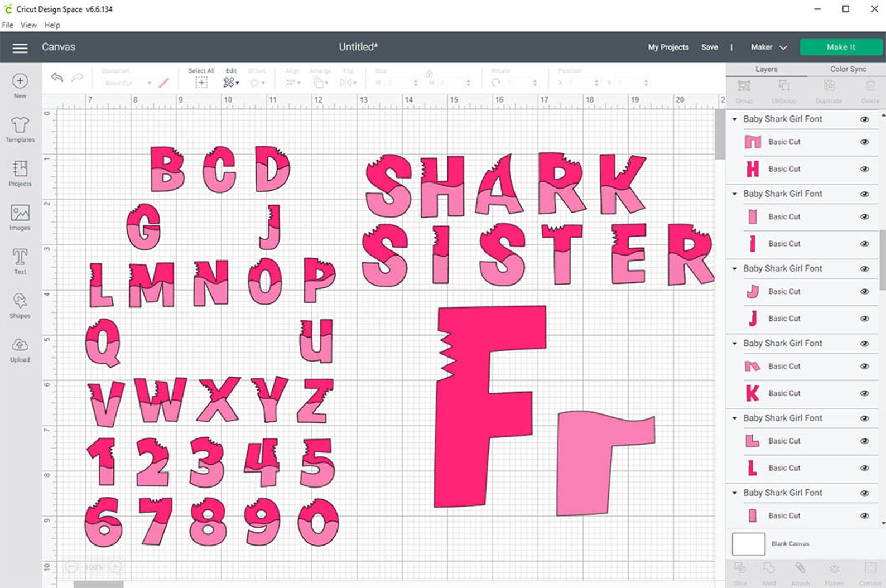Toggle visibility of the K Basic Cut layer
The height and width of the screenshot is (588, 886).
[x=864, y=393]
